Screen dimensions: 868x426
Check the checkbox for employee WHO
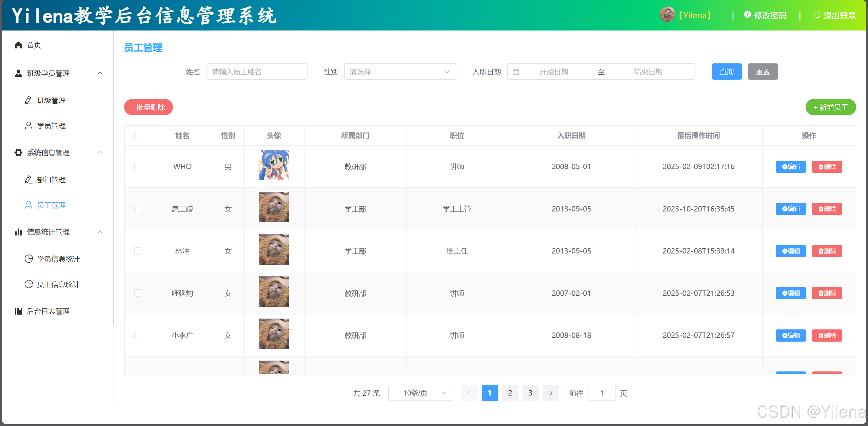click(138, 166)
